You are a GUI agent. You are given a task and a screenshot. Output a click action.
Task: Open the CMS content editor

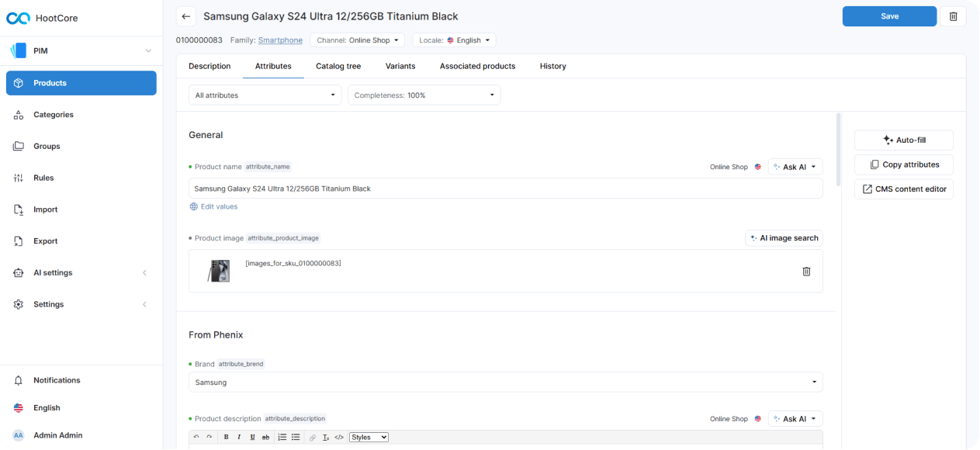(904, 189)
